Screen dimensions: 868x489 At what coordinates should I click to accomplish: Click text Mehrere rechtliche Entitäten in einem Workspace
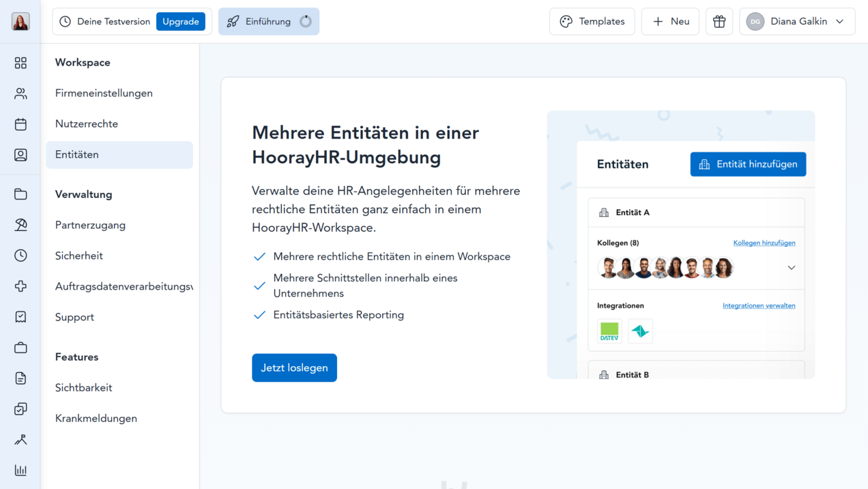tap(392, 257)
